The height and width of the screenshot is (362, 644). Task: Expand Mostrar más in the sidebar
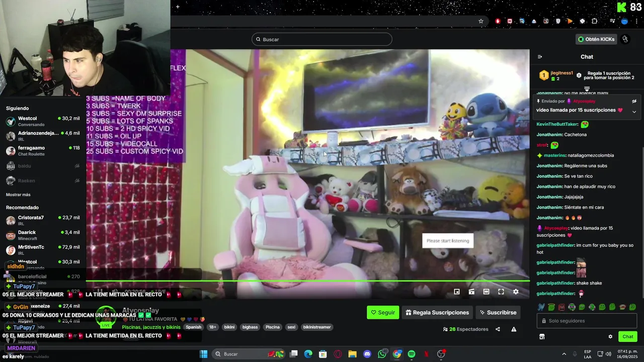(x=18, y=195)
